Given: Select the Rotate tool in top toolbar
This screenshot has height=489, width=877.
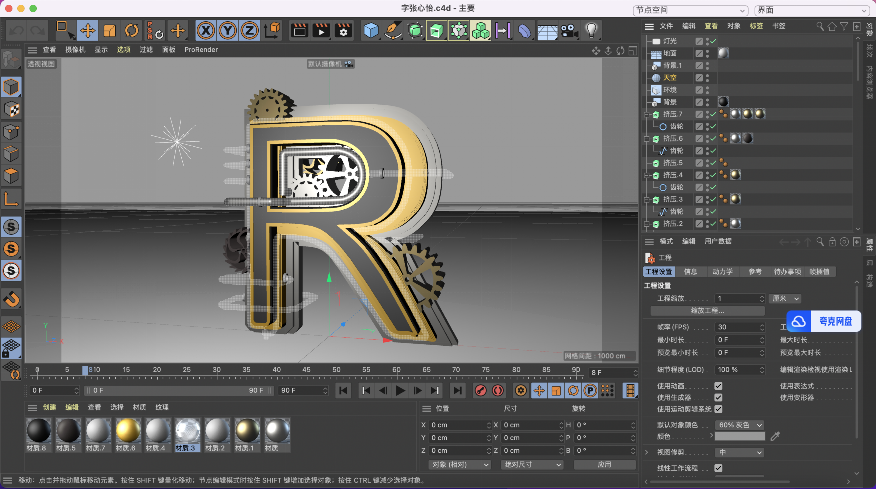Looking at the screenshot, I should (x=131, y=31).
